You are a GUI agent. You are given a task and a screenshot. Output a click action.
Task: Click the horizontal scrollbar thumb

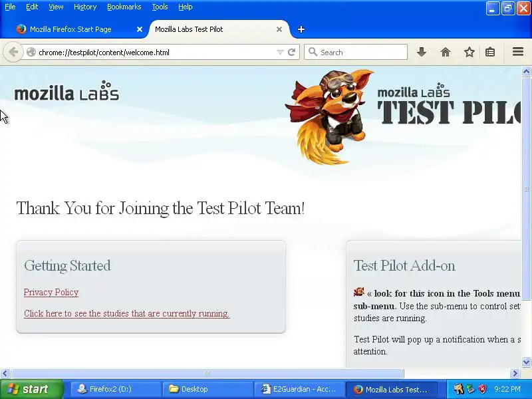point(207,373)
